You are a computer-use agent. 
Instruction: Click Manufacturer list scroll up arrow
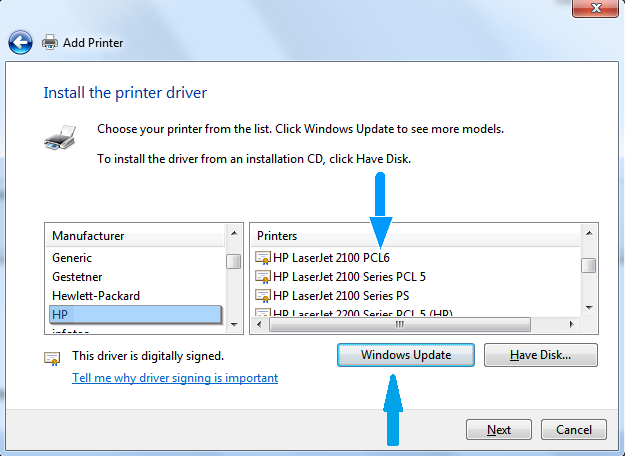pos(234,233)
